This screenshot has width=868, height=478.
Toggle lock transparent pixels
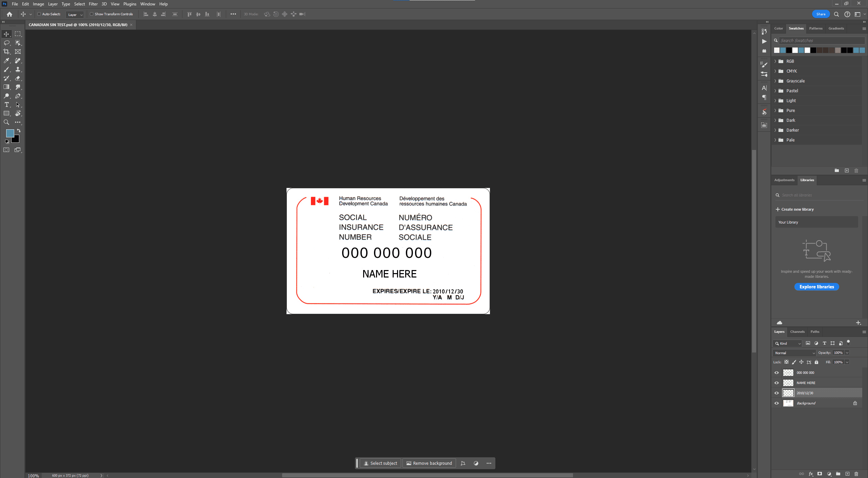click(x=786, y=362)
